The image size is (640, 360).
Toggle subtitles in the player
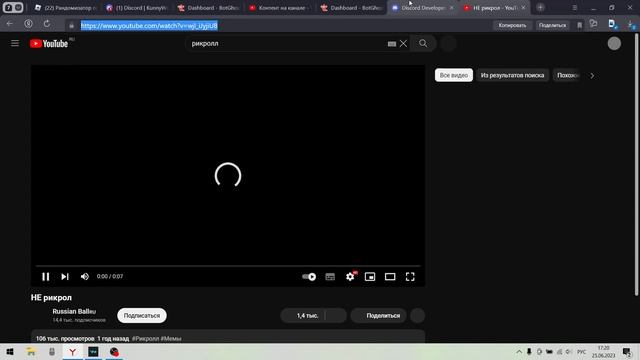[330, 277]
